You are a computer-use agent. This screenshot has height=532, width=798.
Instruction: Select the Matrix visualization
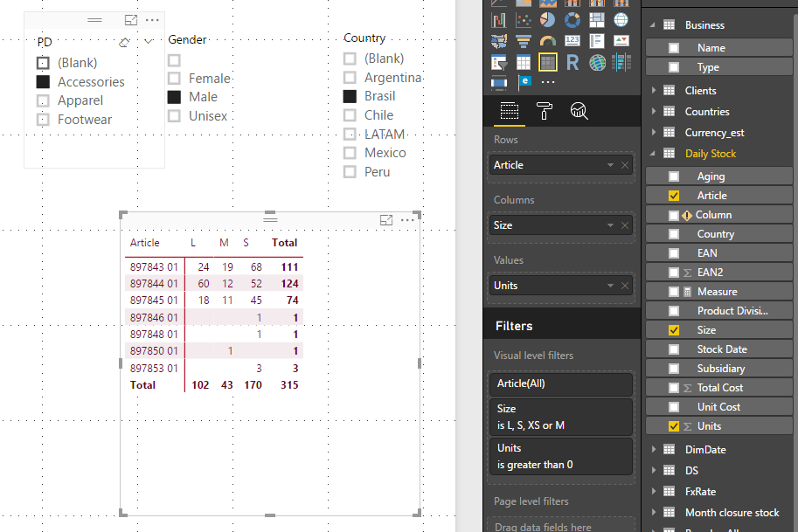coord(548,63)
